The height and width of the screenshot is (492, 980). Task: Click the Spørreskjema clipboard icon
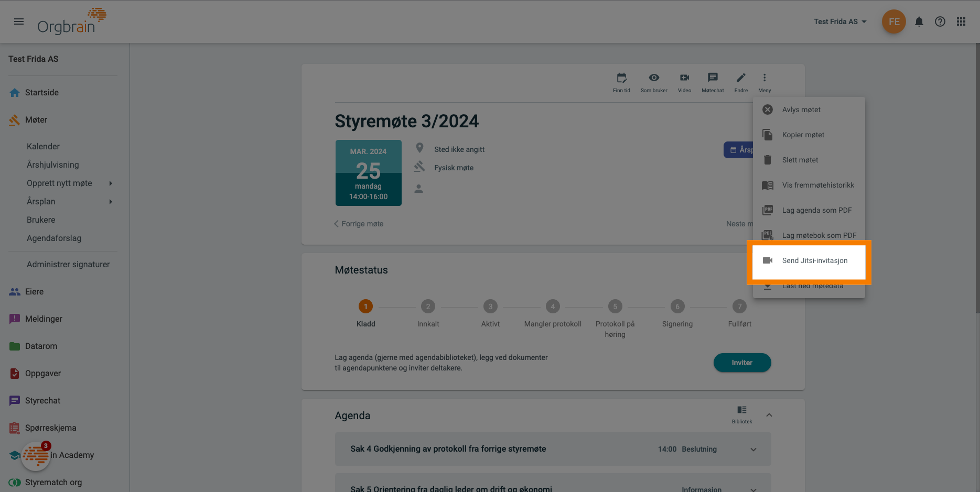click(x=15, y=428)
